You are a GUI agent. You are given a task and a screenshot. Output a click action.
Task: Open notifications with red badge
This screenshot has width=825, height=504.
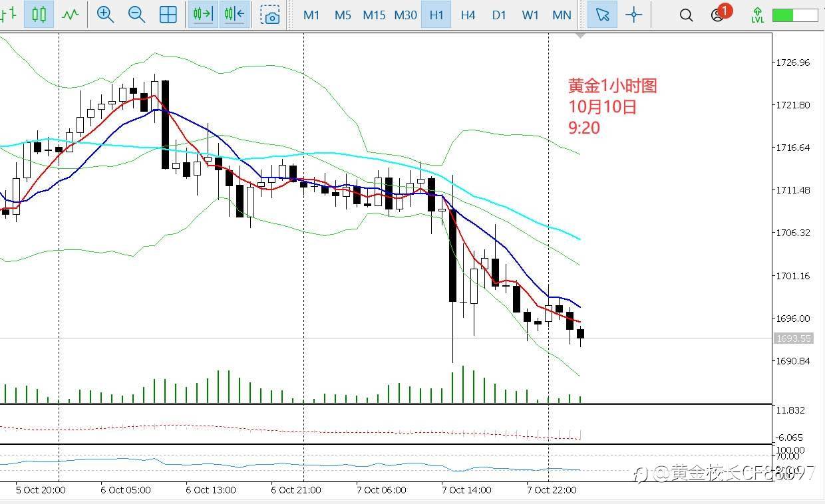pyautogui.click(x=719, y=14)
